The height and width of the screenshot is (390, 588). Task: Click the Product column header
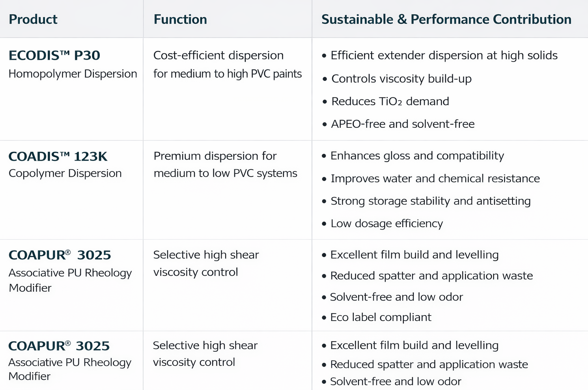click(x=33, y=19)
